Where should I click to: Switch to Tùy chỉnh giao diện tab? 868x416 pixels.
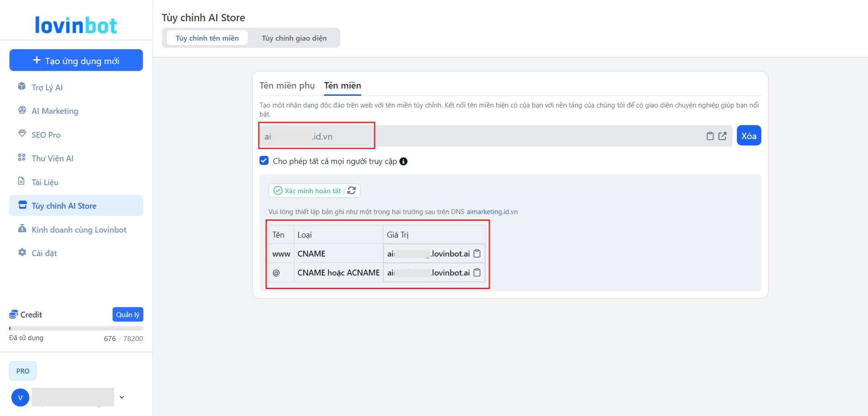pos(294,38)
